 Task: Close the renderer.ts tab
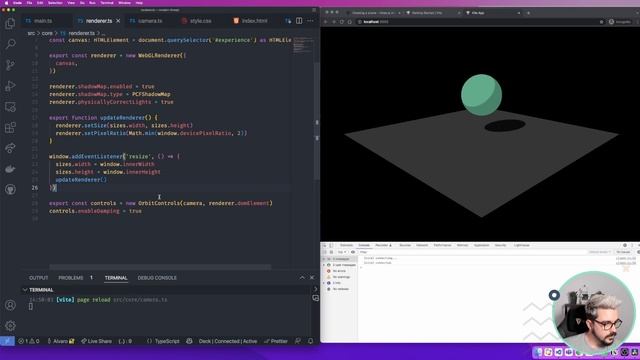[118, 20]
